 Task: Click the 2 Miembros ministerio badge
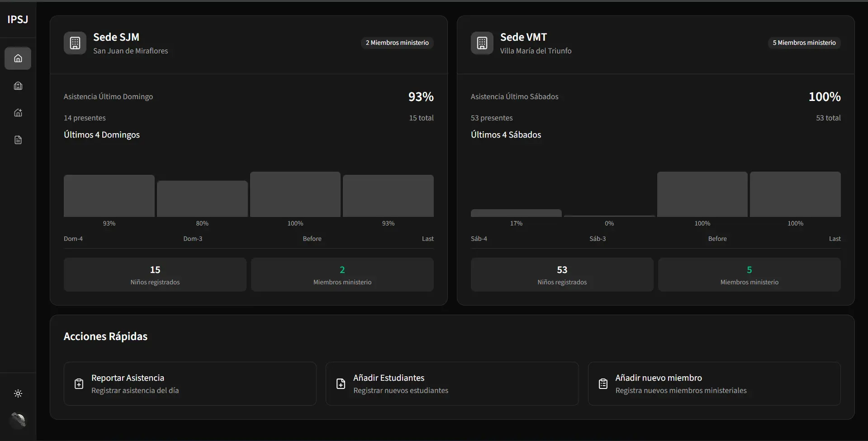click(x=397, y=43)
